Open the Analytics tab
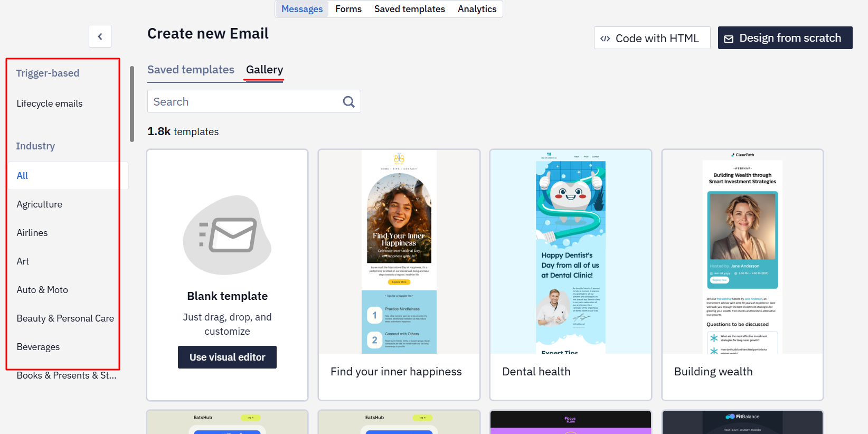 click(x=477, y=9)
